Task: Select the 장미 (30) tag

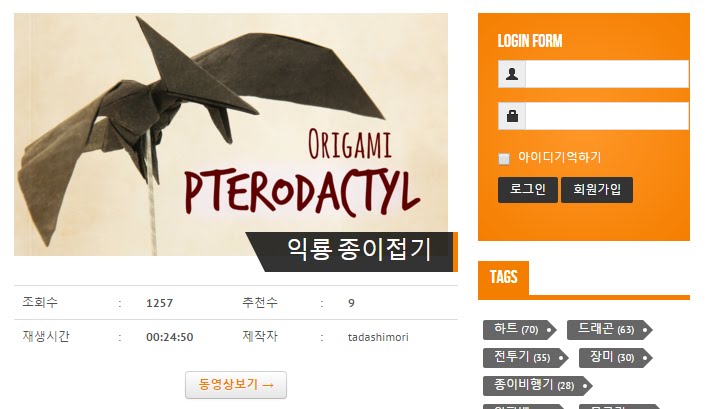Action: [x=615, y=358]
